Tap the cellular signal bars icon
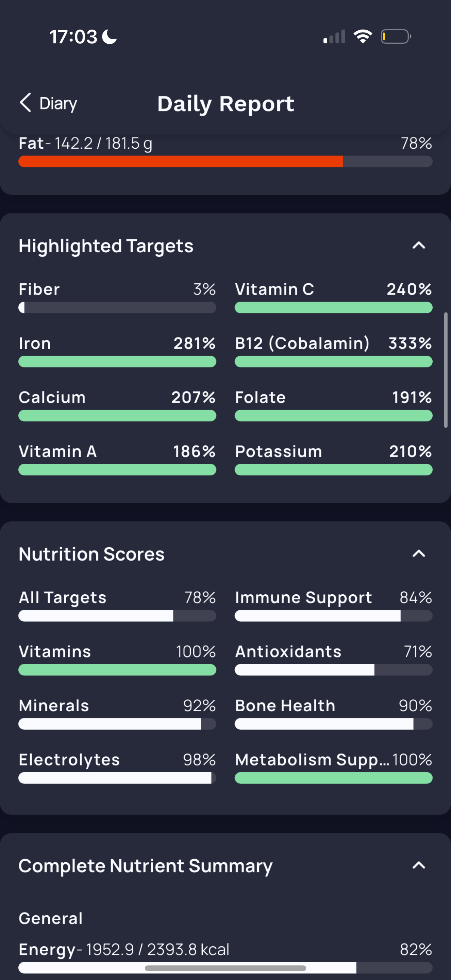This screenshot has height=980, width=451. [334, 37]
